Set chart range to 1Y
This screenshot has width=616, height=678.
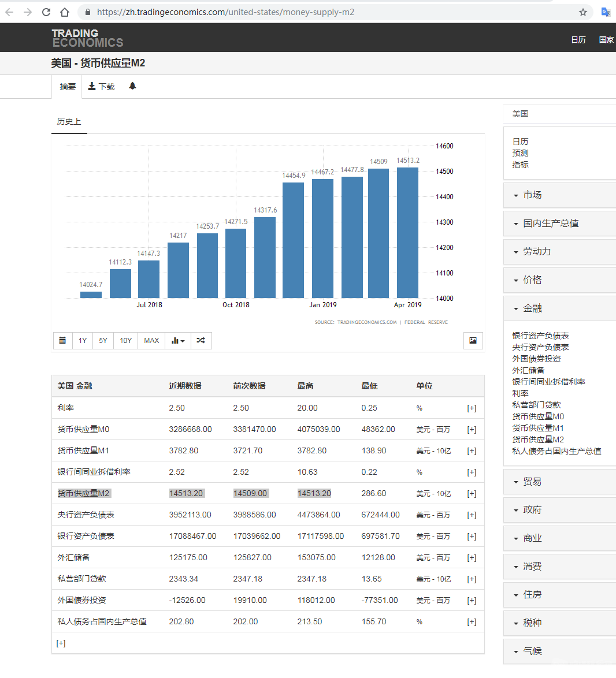(83, 341)
